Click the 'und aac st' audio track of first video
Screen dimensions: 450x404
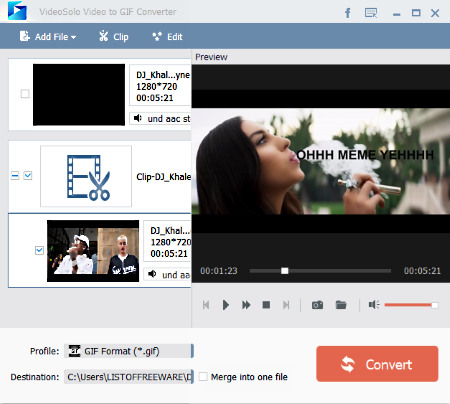(x=160, y=118)
